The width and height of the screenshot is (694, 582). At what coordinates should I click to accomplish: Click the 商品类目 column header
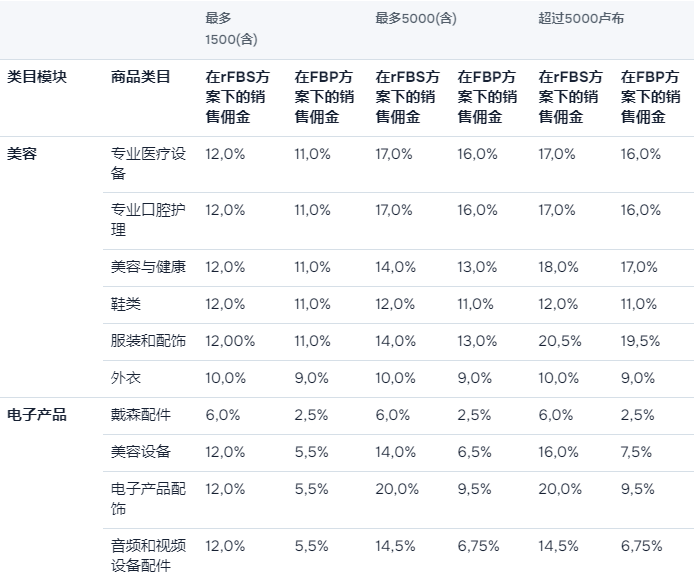click(141, 77)
